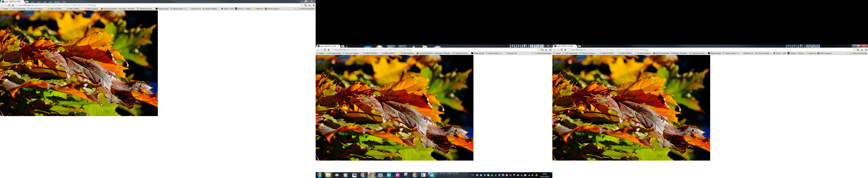868x178 pixels.
Task: Click volume speaker icon in system tray
Action: click(x=533, y=175)
